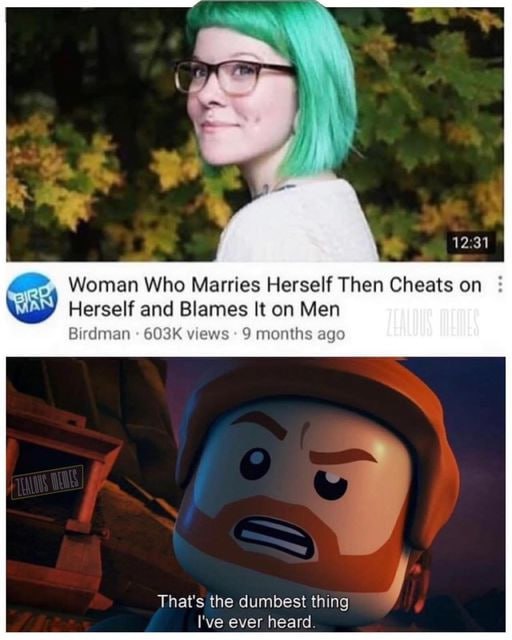Click the Zealous Memes watermark on the LEGO image
Screen dimensions: 512x640
(x=48, y=482)
